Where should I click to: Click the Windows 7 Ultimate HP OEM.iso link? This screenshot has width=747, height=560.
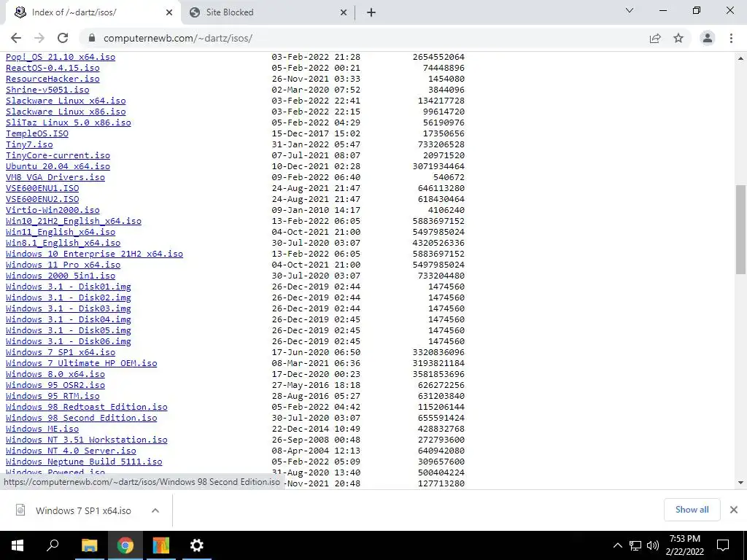tap(81, 363)
